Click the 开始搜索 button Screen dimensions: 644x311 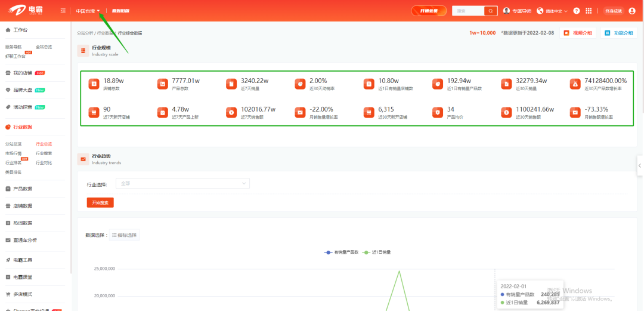(x=100, y=202)
